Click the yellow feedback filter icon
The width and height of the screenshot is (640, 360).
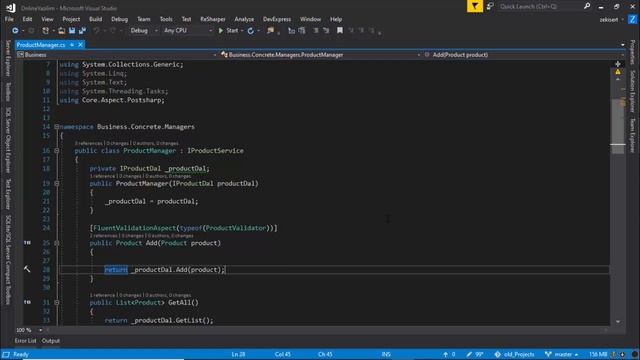pyautogui.click(x=475, y=6)
